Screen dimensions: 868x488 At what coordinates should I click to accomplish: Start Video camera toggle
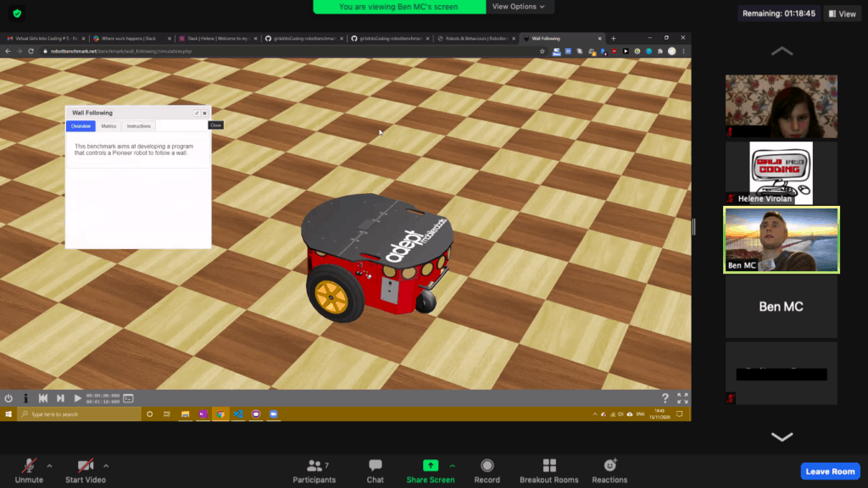[x=86, y=471]
